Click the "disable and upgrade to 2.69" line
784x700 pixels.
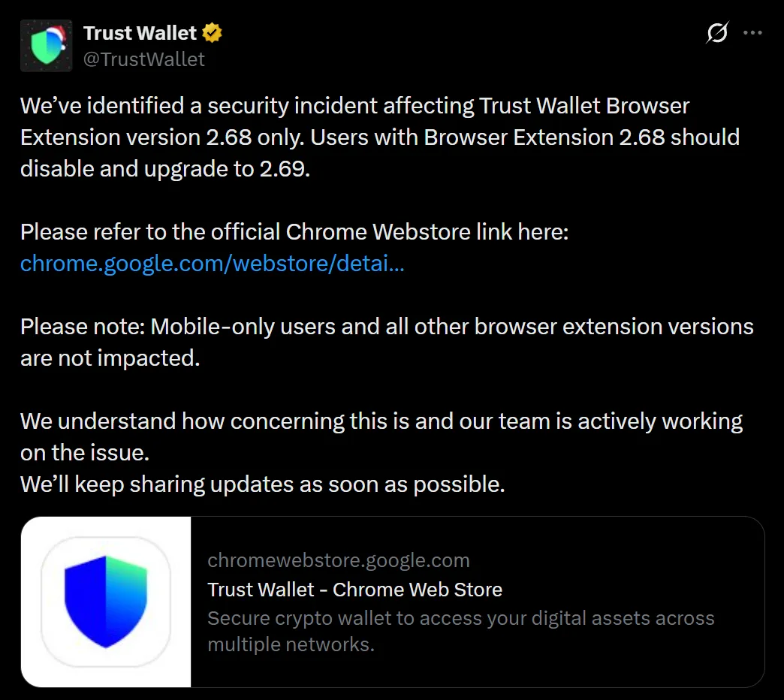[x=165, y=169]
